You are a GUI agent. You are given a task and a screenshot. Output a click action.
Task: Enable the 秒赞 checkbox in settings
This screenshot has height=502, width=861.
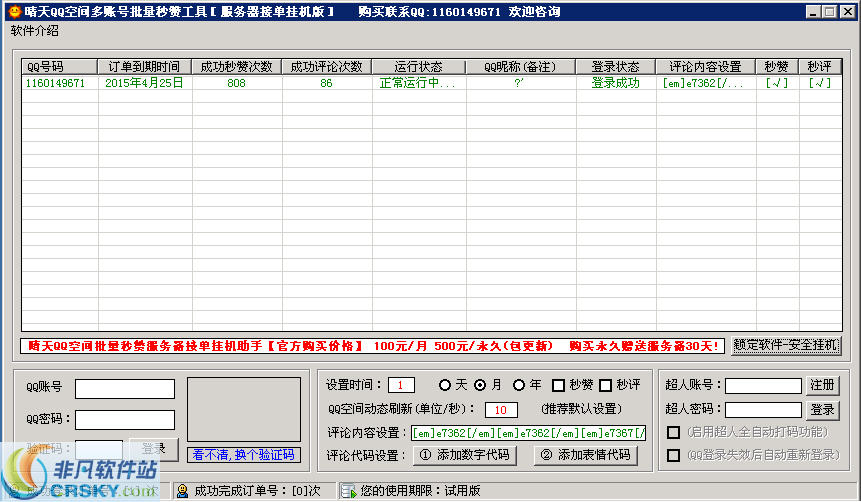point(558,386)
